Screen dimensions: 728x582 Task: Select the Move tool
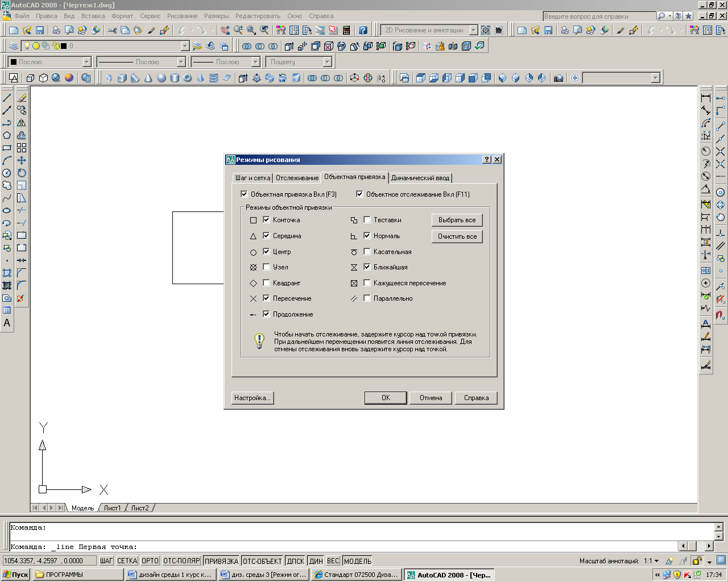[22, 160]
